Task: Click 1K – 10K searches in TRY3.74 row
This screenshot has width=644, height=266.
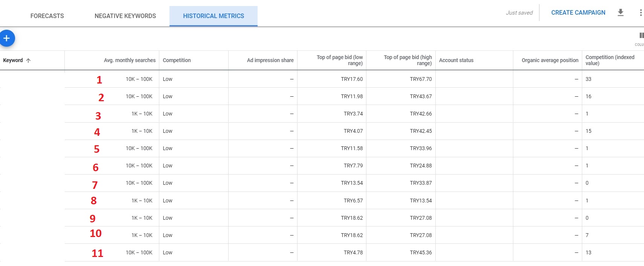Action: coord(142,114)
